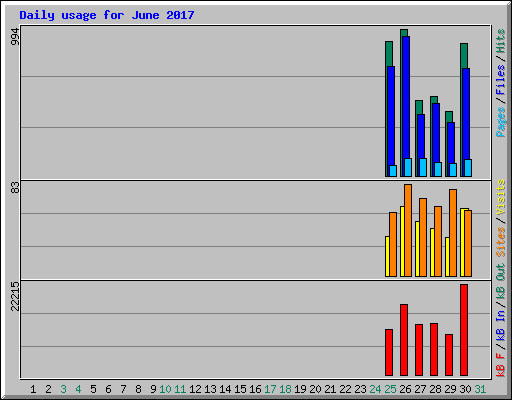Click the blue Files bar for day 26
The image size is (512, 400).
pyautogui.click(x=406, y=97)
